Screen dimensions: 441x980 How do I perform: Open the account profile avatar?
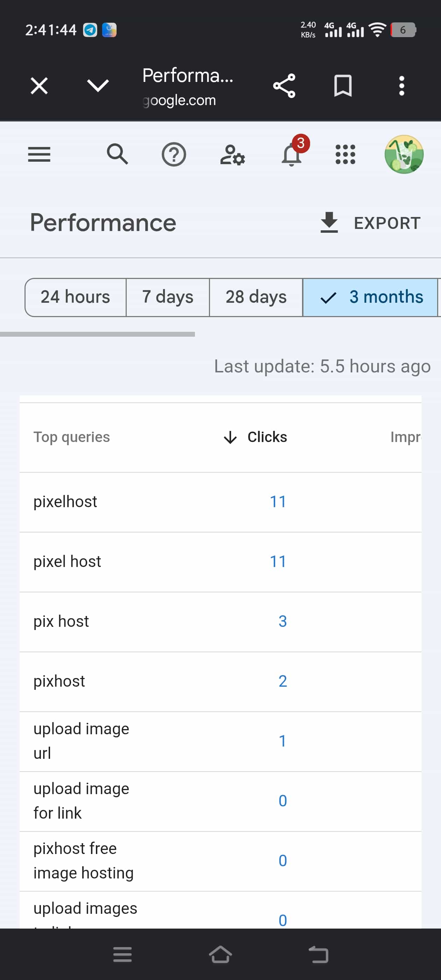(404, 154)
